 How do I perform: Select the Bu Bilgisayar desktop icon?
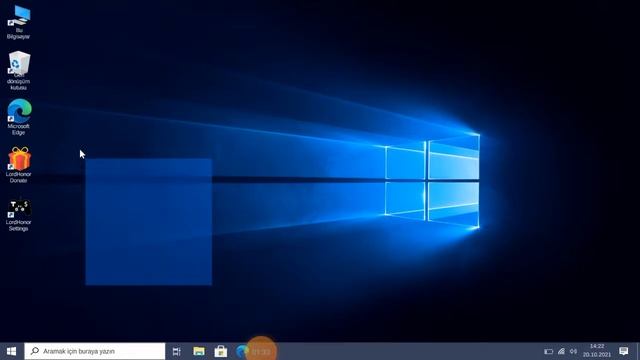click(x=19, y=22)
